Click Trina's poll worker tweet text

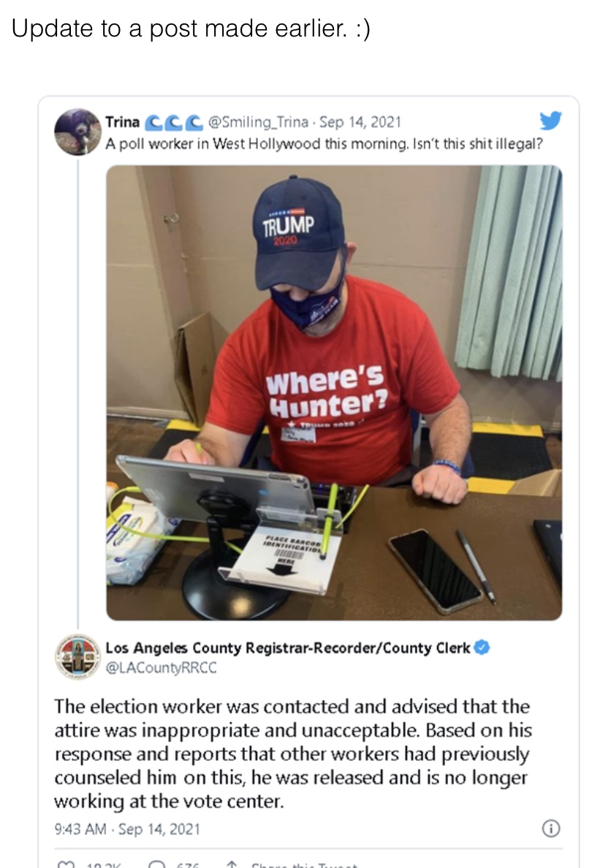(x=324, y=144)
